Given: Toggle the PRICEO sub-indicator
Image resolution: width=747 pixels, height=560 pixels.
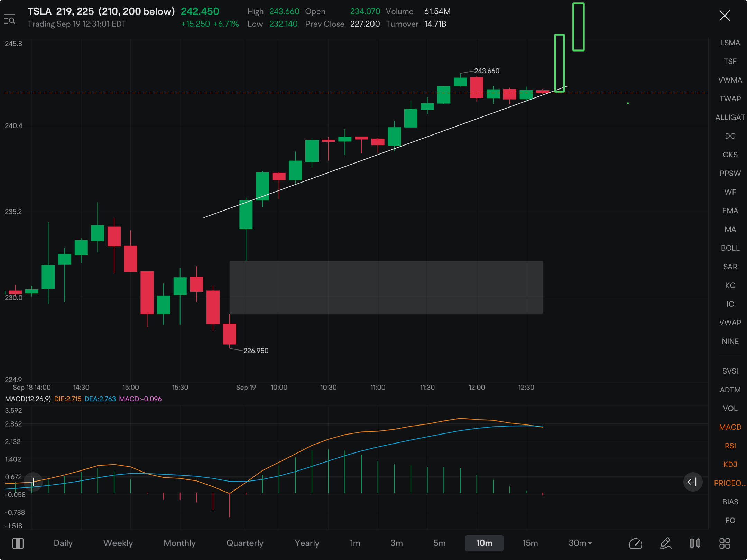Looking at the screenshot, I should point(730,483).
